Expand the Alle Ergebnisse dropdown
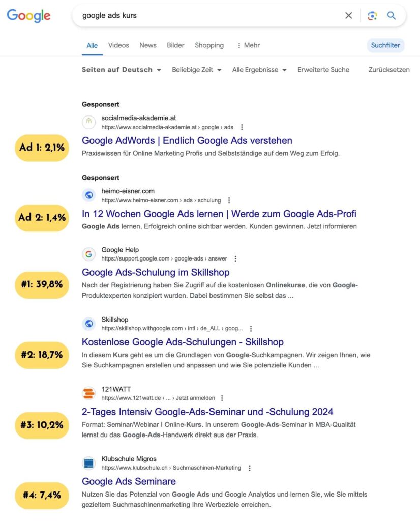The height and width of the screenshot is (521, 420). coord(259,70)
